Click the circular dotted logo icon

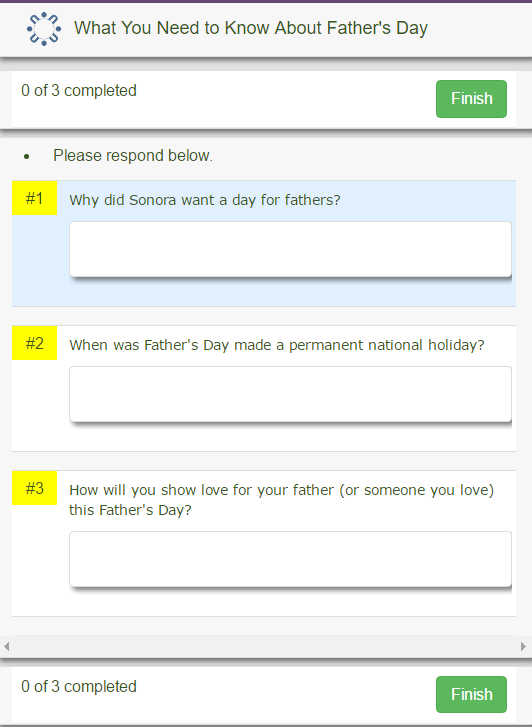(x=44, y=29)
